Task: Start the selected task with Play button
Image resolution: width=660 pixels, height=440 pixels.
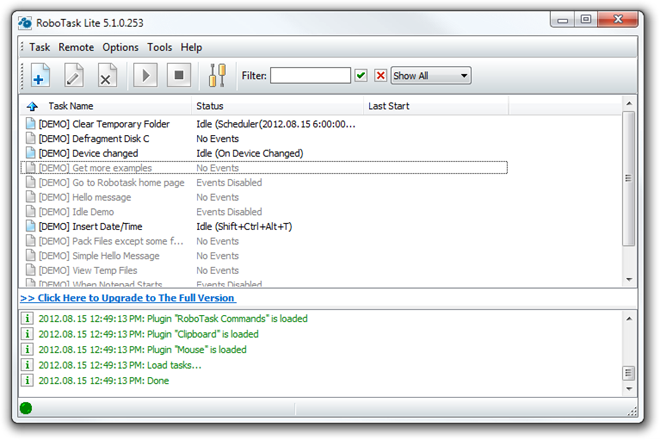Action: click(145, 75)
